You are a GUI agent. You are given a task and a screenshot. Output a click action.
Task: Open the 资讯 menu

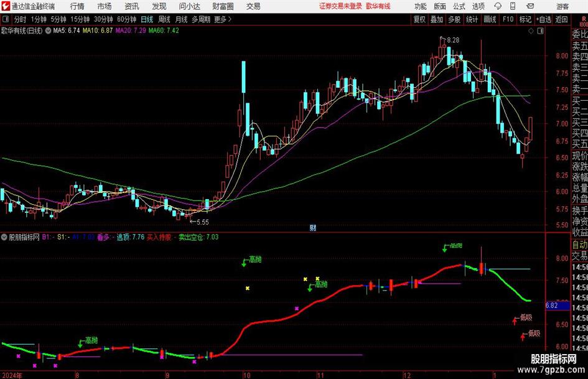click(132, 6)
